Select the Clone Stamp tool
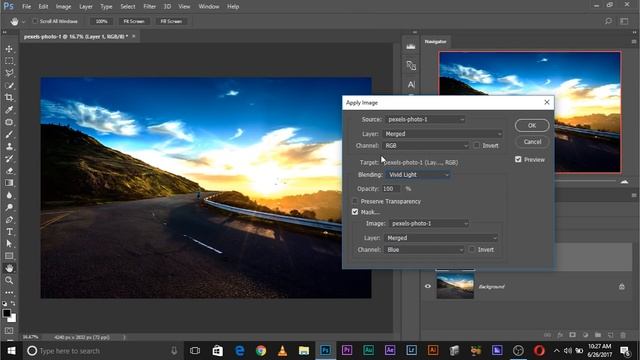Screen dimensions: 640x360 tap(9, 147)
